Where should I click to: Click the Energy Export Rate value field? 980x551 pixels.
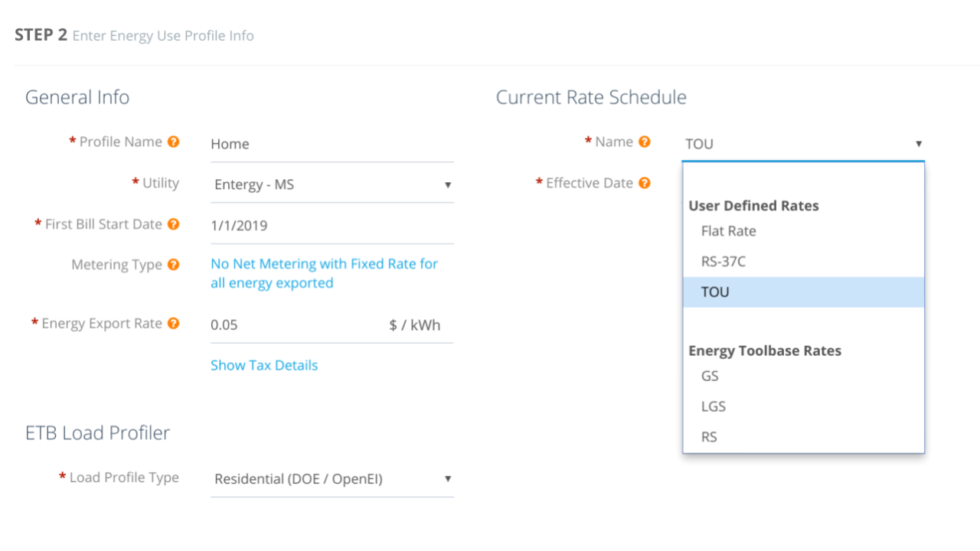(295, 324)
